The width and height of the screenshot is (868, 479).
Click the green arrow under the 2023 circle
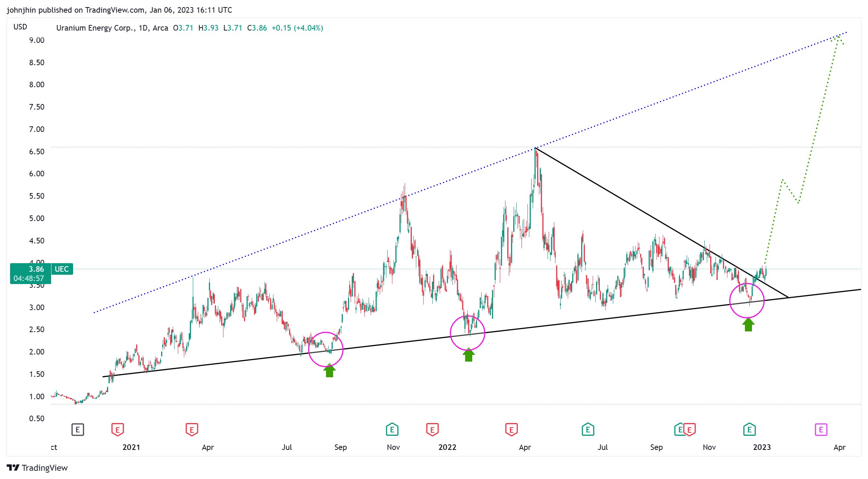[x=748, y=325]
